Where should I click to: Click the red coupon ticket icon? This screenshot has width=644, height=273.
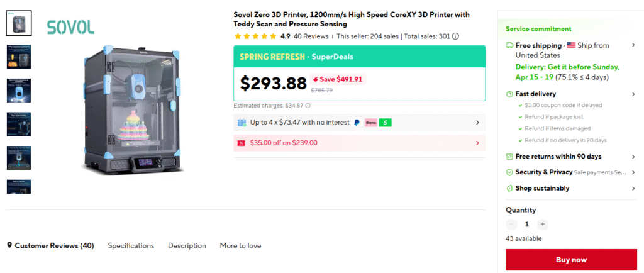point(241,143)
